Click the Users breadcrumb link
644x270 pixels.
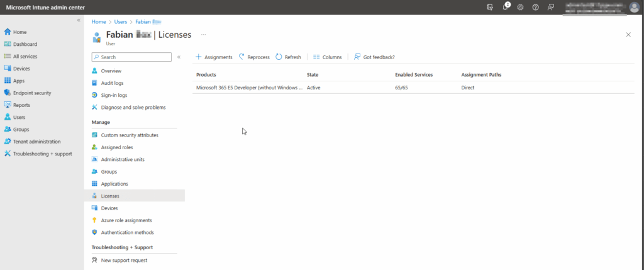point(121,21)
